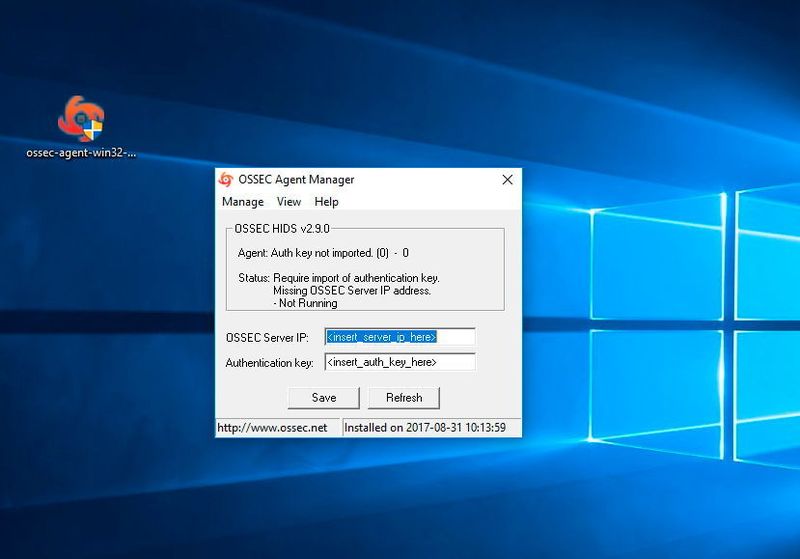800x559 pixels.
Task: Click the 'OSSEC Server IP:' label
Action: point(267,338)
